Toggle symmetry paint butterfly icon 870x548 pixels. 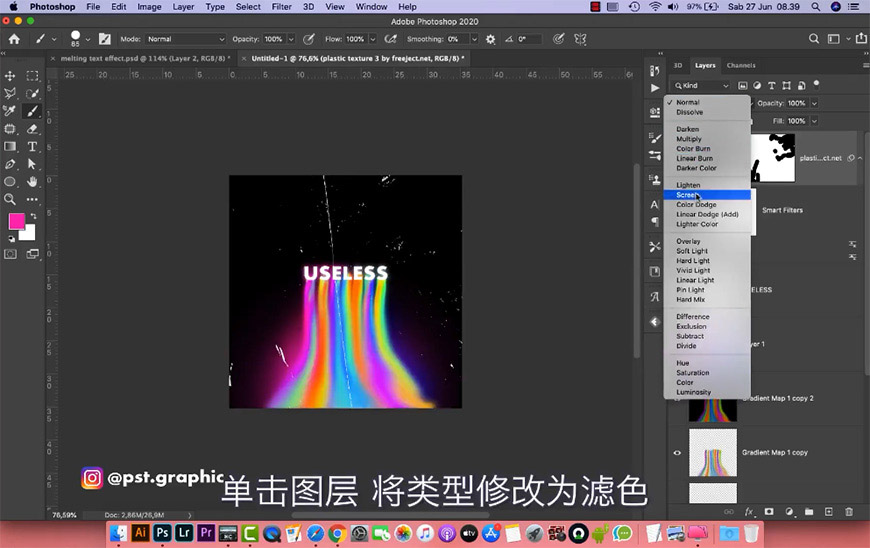[580, 39]
